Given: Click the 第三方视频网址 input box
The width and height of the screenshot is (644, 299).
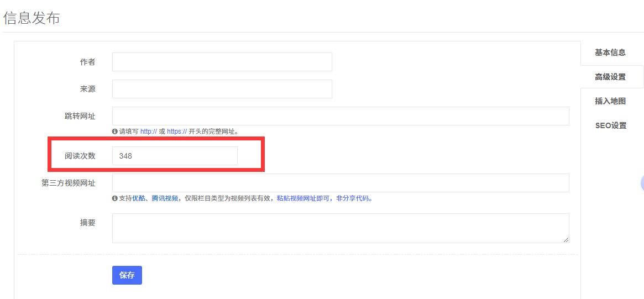Looking at the screenshot, I should point(341,183).
